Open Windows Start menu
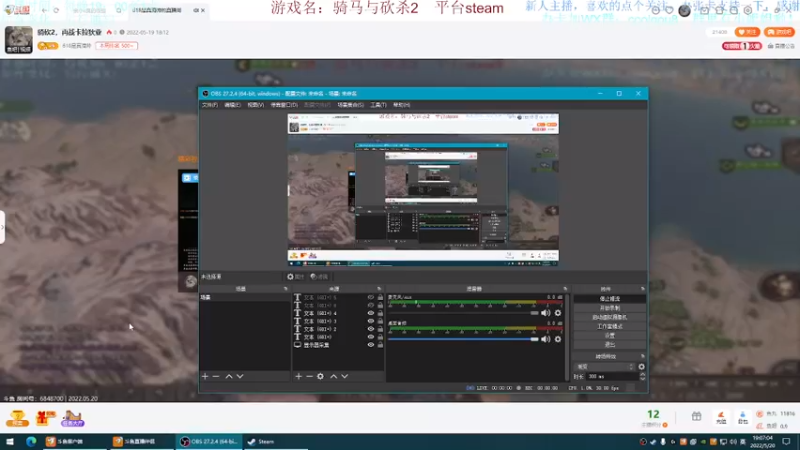 10,441
